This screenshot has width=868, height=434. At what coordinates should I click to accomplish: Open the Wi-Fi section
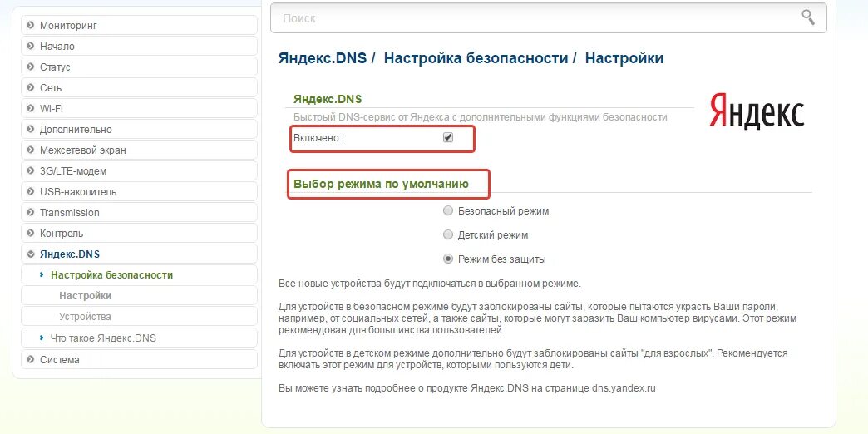139,108
